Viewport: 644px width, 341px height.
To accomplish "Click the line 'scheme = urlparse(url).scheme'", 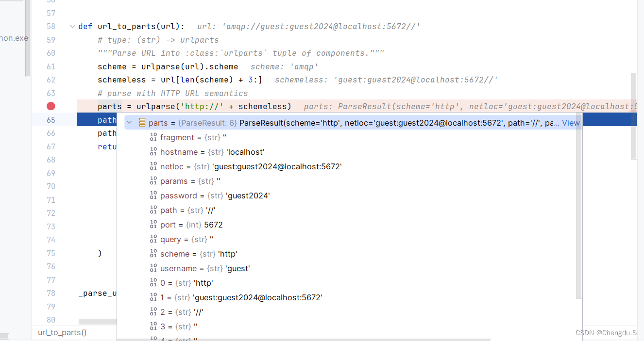I will click(168, 66).
